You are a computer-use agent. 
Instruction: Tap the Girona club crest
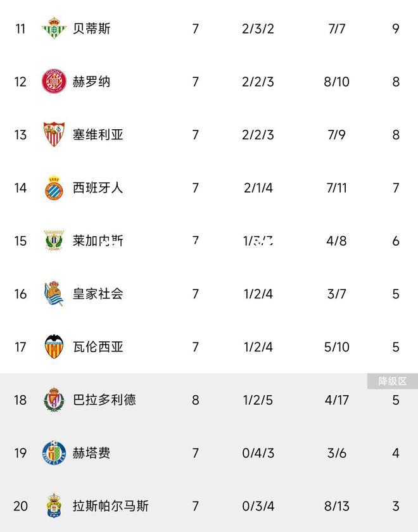[x=54, y=82]
